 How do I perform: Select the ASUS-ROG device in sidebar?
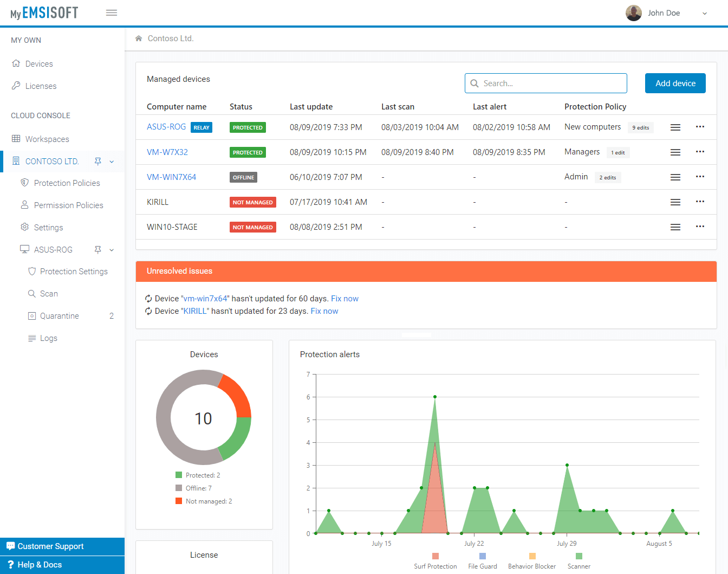click(53, 250)
